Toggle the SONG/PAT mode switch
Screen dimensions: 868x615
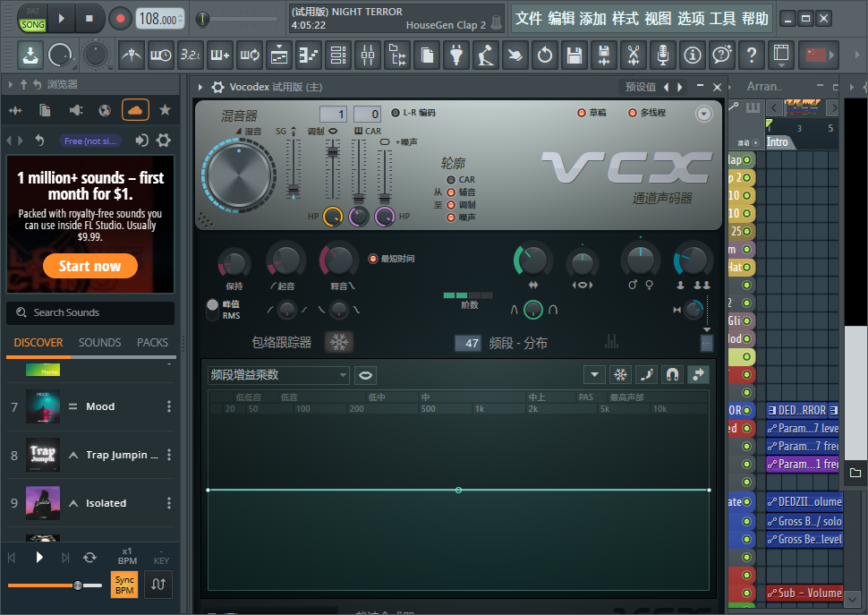coord(32,18)
